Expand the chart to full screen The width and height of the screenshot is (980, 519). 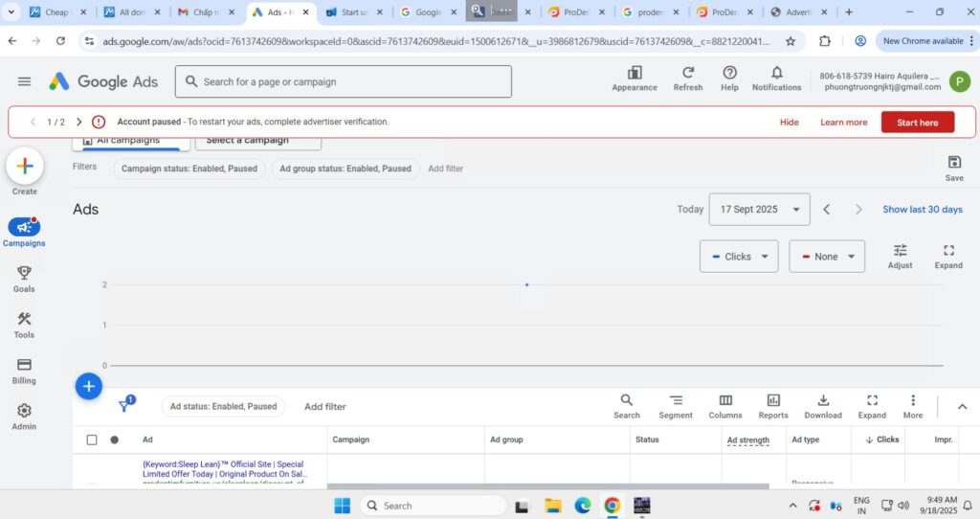tap(948, 257)
